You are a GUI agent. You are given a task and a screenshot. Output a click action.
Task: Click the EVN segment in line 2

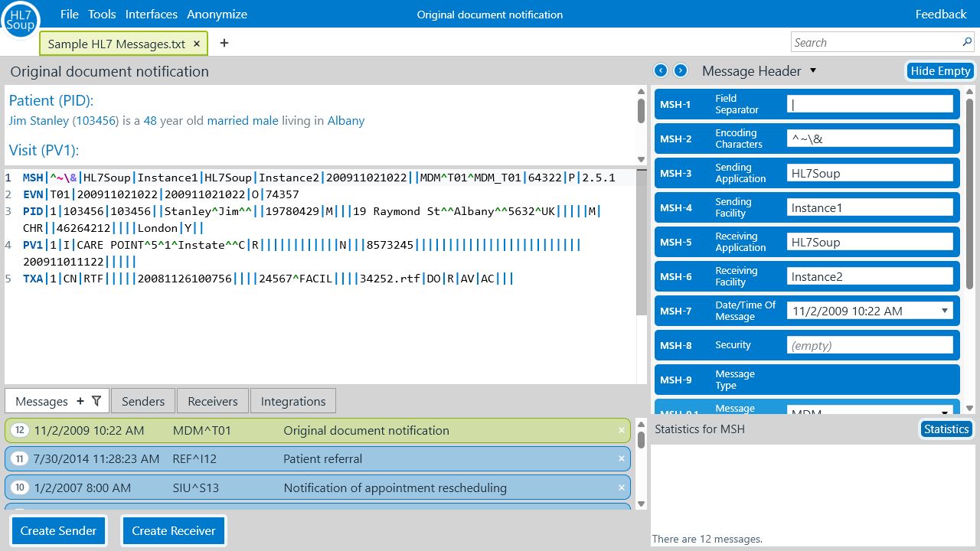(33, 194)
